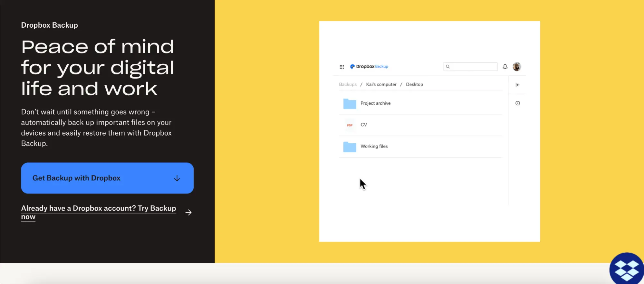Click the CV PDF file icon
Viewport: 644px width, 284px height.
pos(350,125)
